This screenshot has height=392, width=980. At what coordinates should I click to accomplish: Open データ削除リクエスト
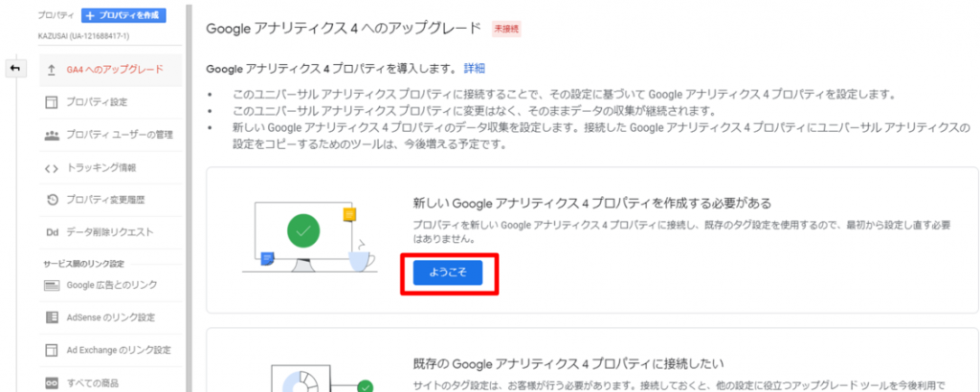point(110,232)
